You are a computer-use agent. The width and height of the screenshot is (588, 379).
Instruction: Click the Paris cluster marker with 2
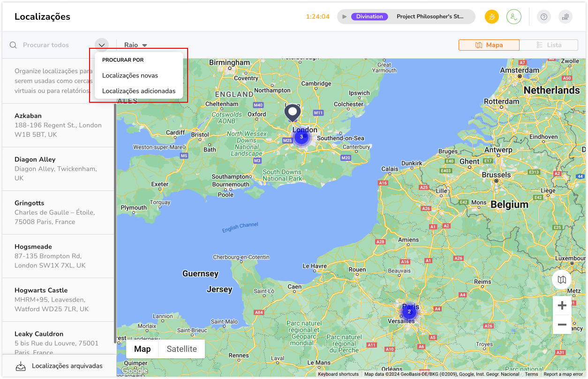[x=409, y=312]
